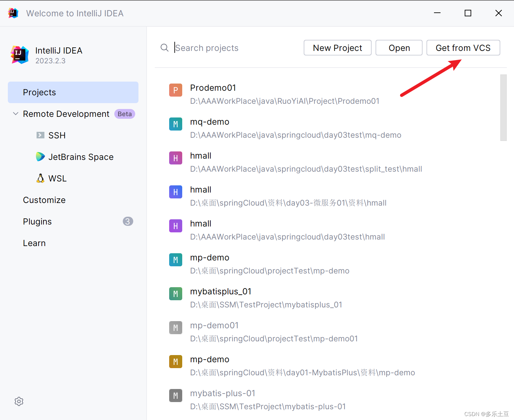Screen dimensions: 514x420
Task: Minimize the Welcome window
Action: pyautogui.click(x=437, y=13)
